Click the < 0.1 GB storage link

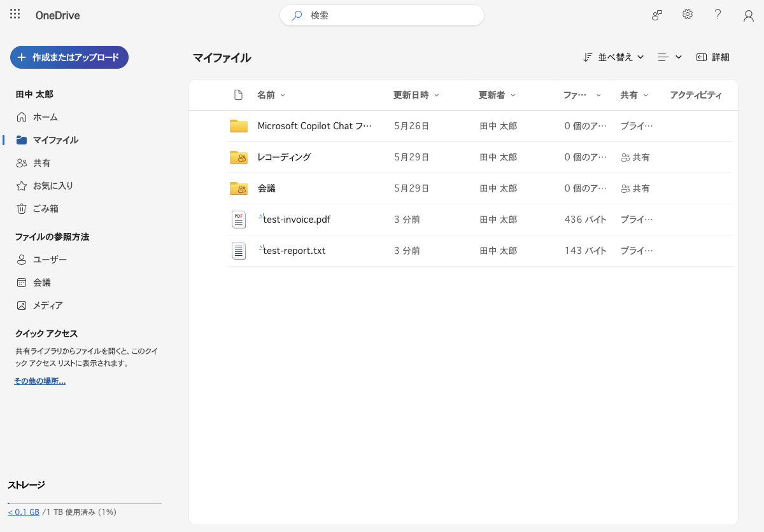pyautogui.click(x=24, y=512)
